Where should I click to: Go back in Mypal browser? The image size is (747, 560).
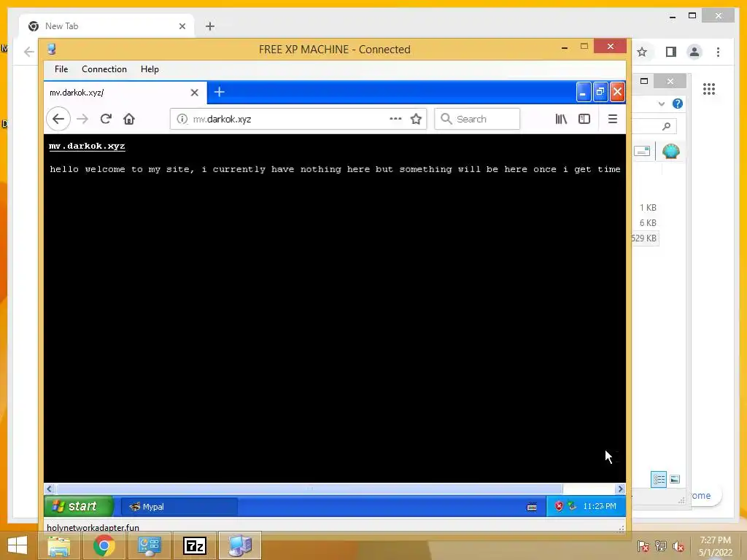(58, 119)
